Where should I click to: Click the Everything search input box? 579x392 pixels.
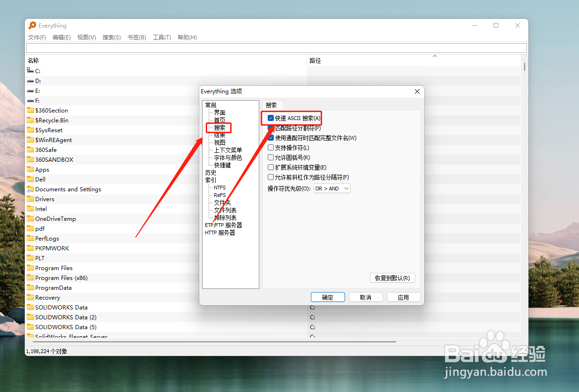[276, 48]
